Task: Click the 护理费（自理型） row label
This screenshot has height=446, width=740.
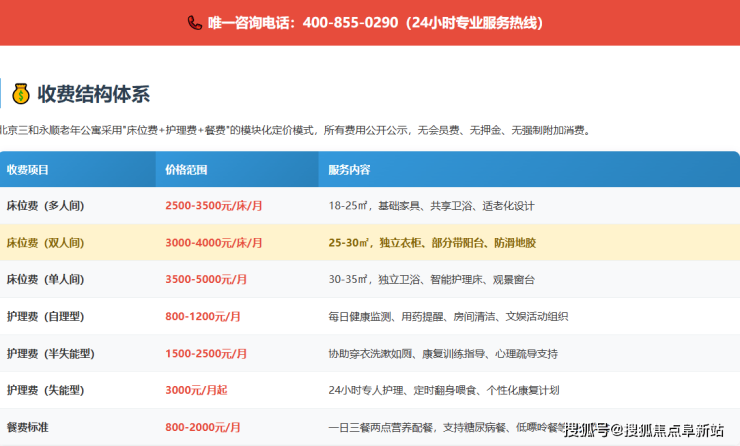Action: coord(45,316)
